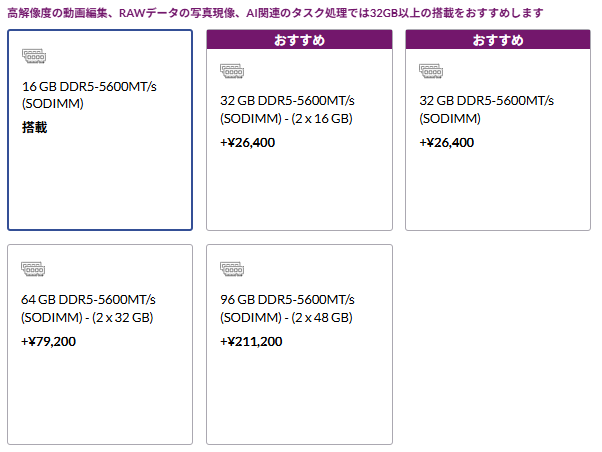Click the +¥79,200 price
The height and width of the screenshot is (452, 602).
point(49,341)
